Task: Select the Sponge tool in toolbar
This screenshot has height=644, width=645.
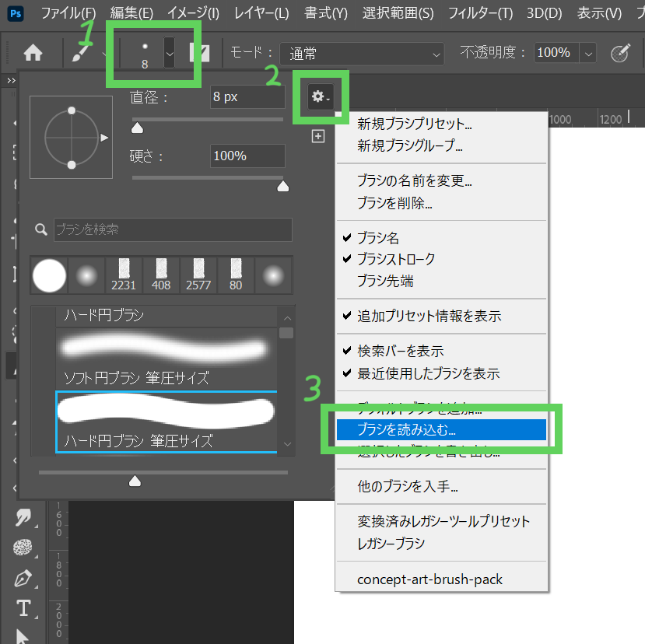Action: pyautogui.click(x=23, y=548)
